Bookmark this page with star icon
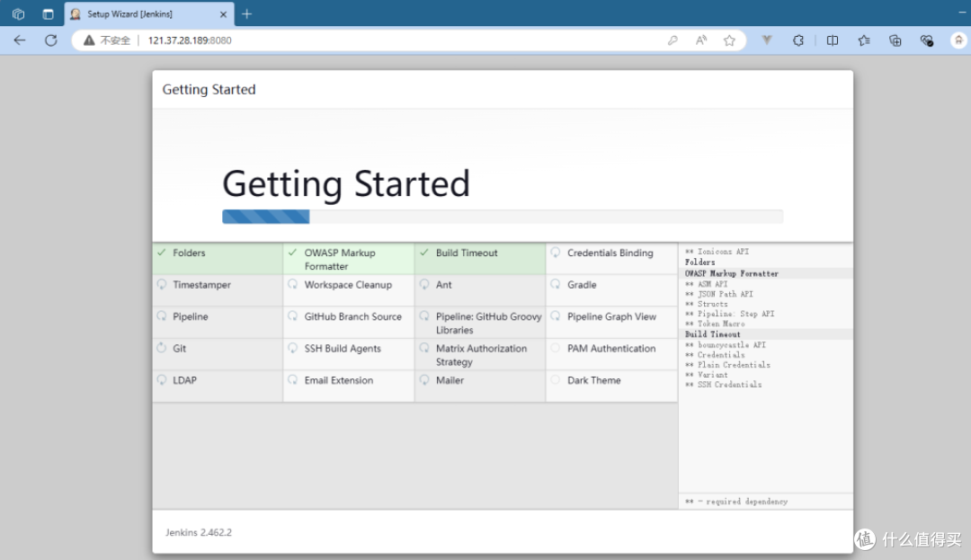Image resolution: width=971 pixels, height=560 pixels. coord(729,40)
